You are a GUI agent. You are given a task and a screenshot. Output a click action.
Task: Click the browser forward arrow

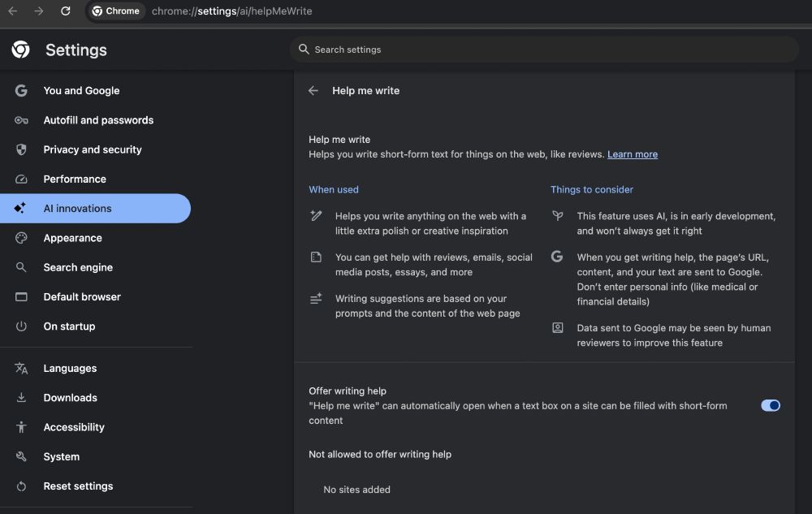[39, 11]
